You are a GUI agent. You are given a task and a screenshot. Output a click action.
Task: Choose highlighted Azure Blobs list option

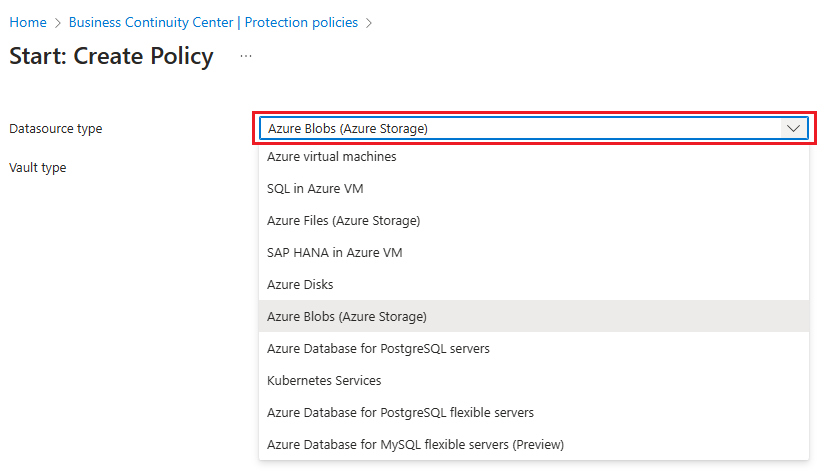pyautogui.click(x=347, y=317)
